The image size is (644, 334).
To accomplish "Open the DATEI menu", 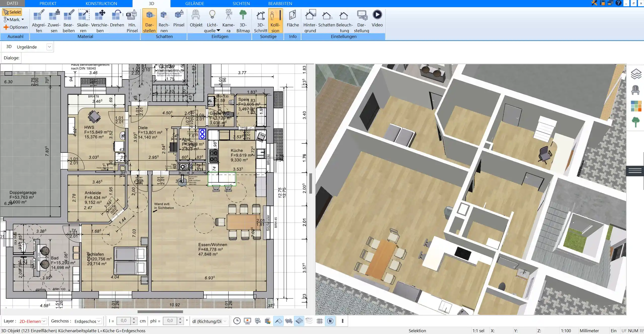I will [12, 4].
